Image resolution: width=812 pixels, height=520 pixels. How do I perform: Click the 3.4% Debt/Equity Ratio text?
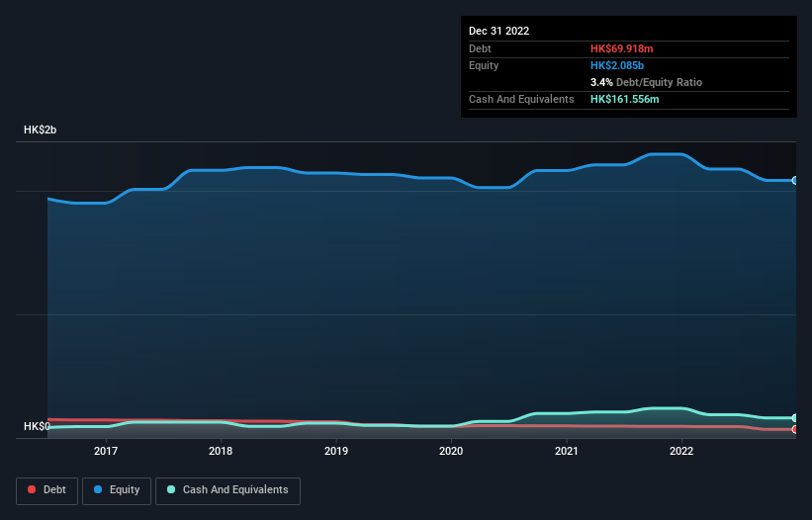pyautogui.click(x=646, y=82)
